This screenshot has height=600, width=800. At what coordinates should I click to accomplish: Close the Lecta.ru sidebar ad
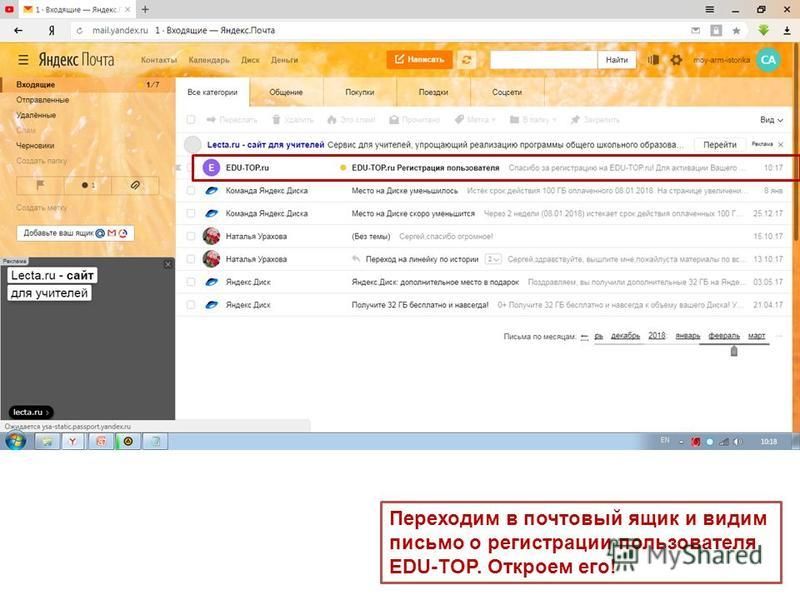pyautogui.click(x=168, y=264)
